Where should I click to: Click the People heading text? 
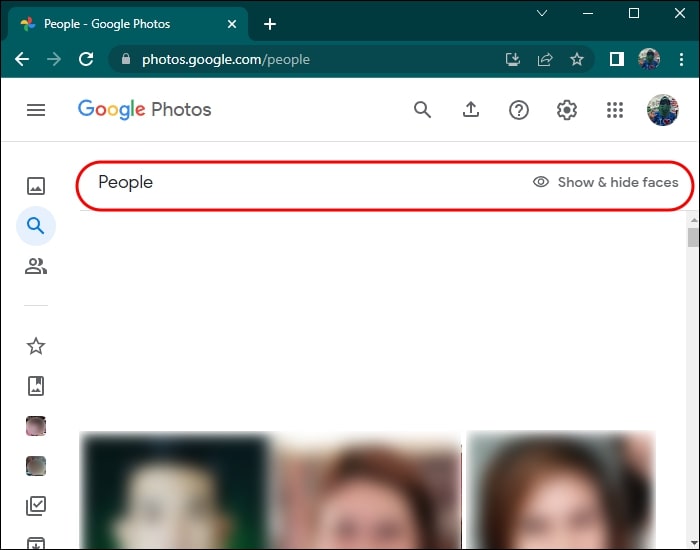tap(125, 182)
